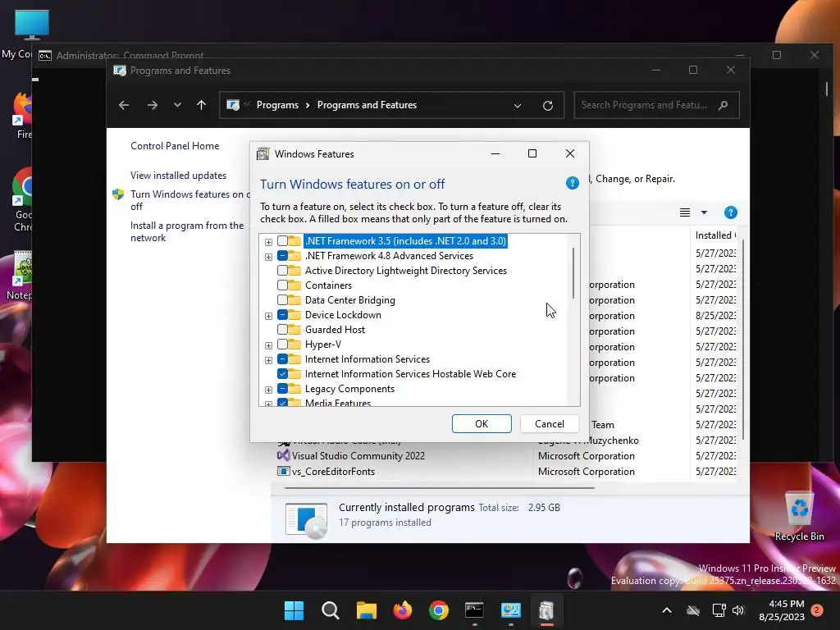Open Windows Features help icon

[572, 183]
